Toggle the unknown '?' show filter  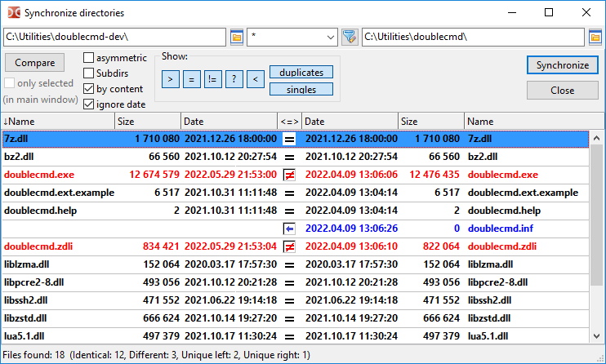[x=234, y=78]
